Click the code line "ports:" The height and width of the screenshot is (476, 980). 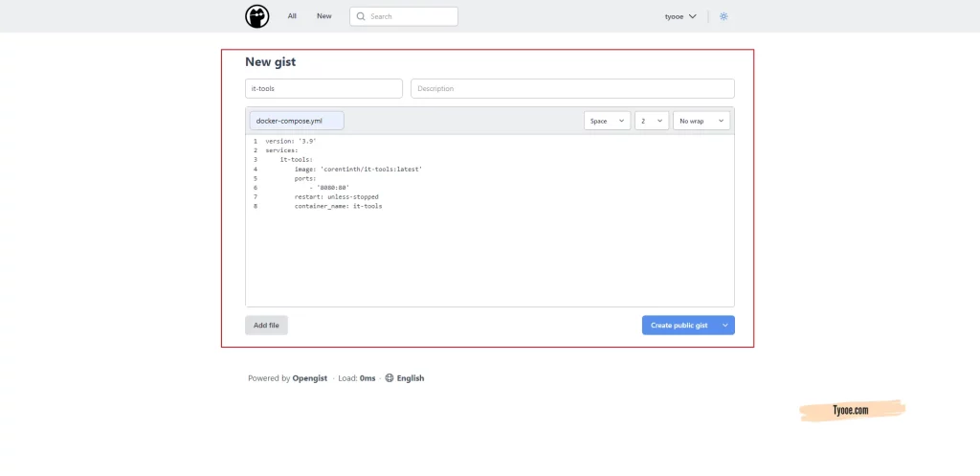pyautogui.click(x=305, y=178)
